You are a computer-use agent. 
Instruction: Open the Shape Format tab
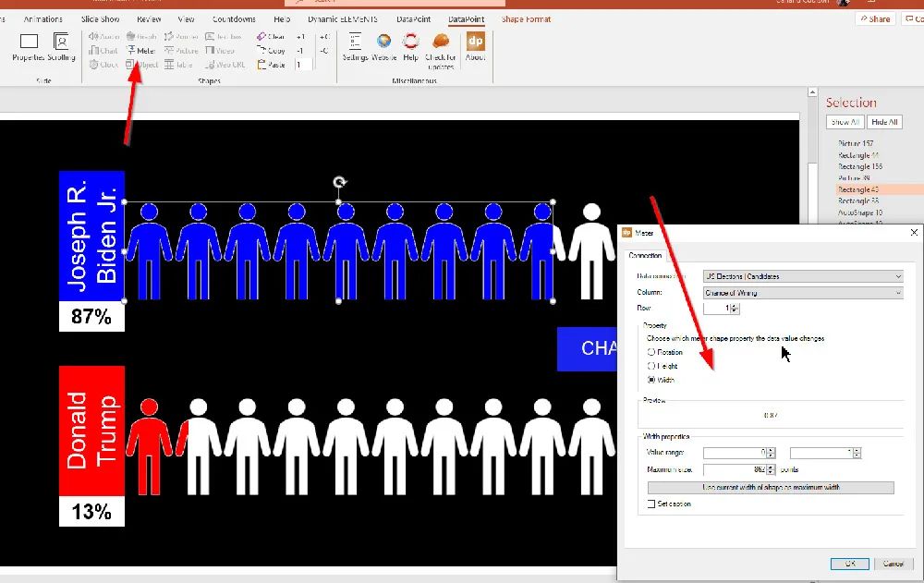click(526, 18)
